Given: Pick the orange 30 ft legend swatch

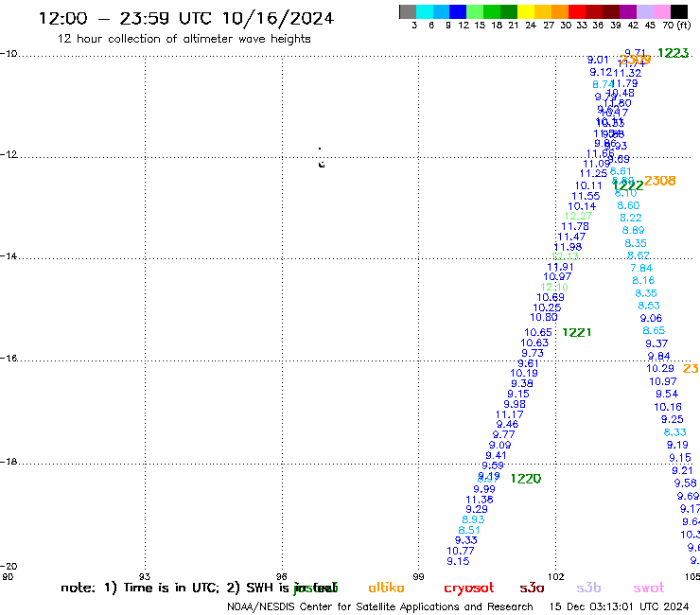Looking at the screenshot, I should (560, 11).
